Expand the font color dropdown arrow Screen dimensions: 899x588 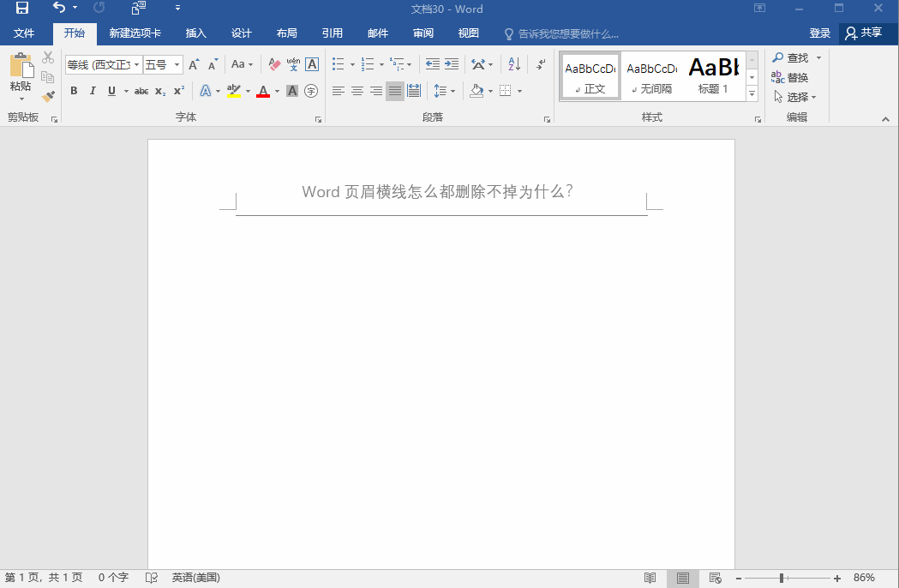278,91
